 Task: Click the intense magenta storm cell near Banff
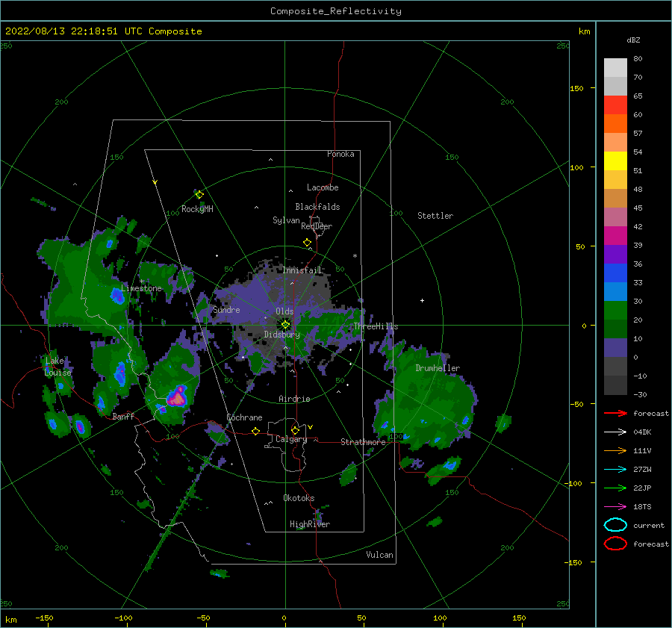tap(177, 397)
